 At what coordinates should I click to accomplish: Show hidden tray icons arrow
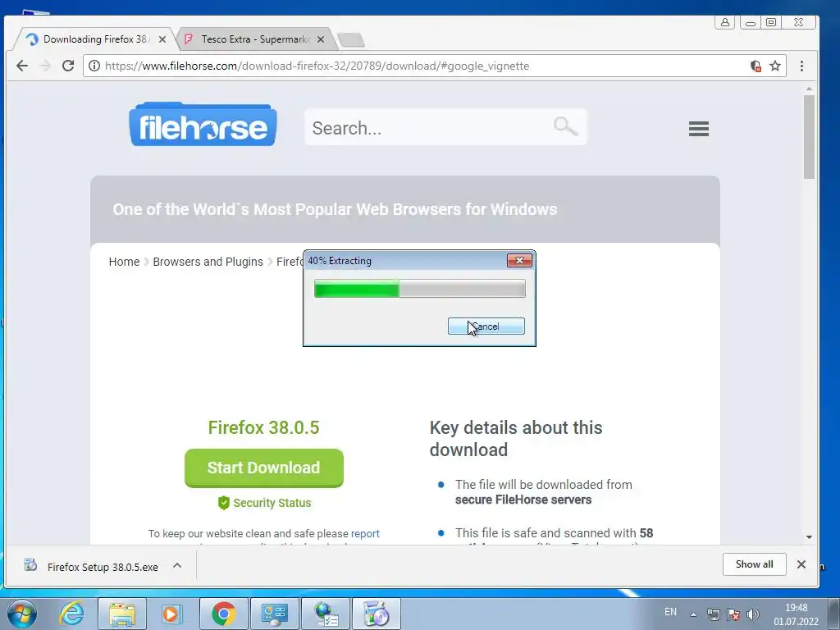point(693,614)
